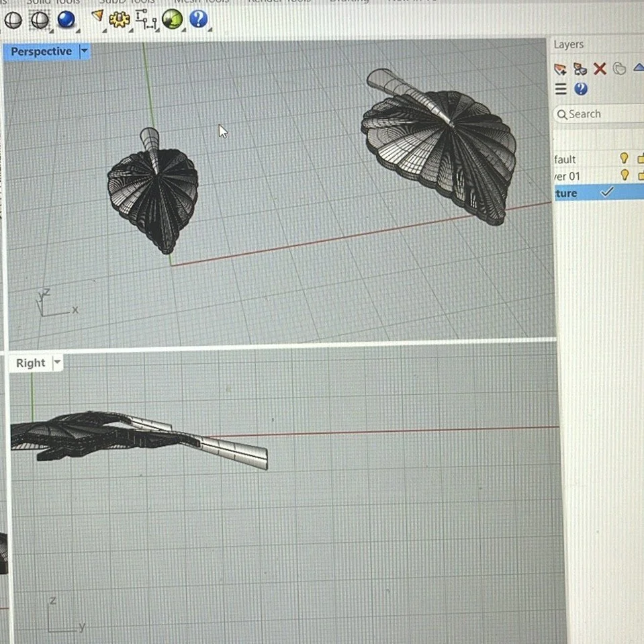Open flyout triangle of the dimension icon
644x644 pixels.
[x=158, y=30]
